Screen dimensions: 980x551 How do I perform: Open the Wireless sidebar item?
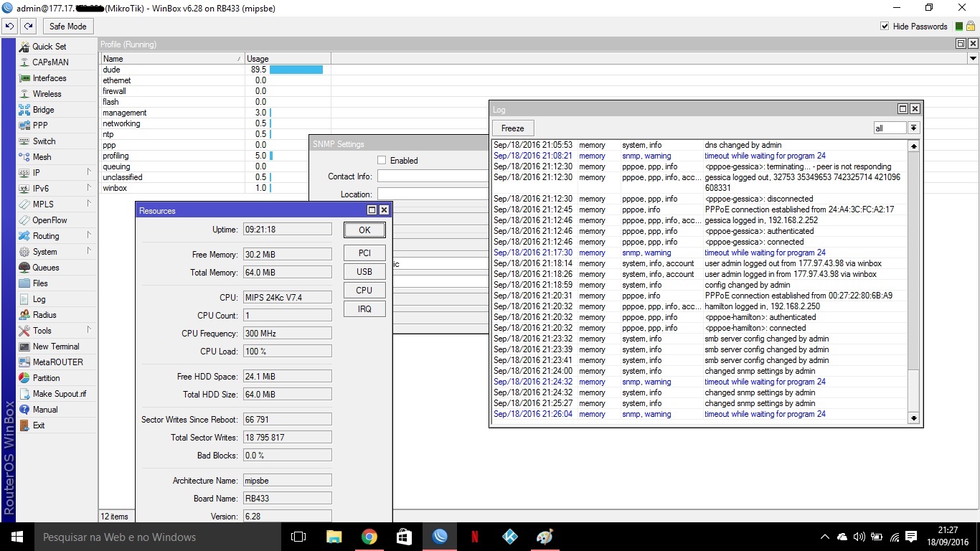47,94
